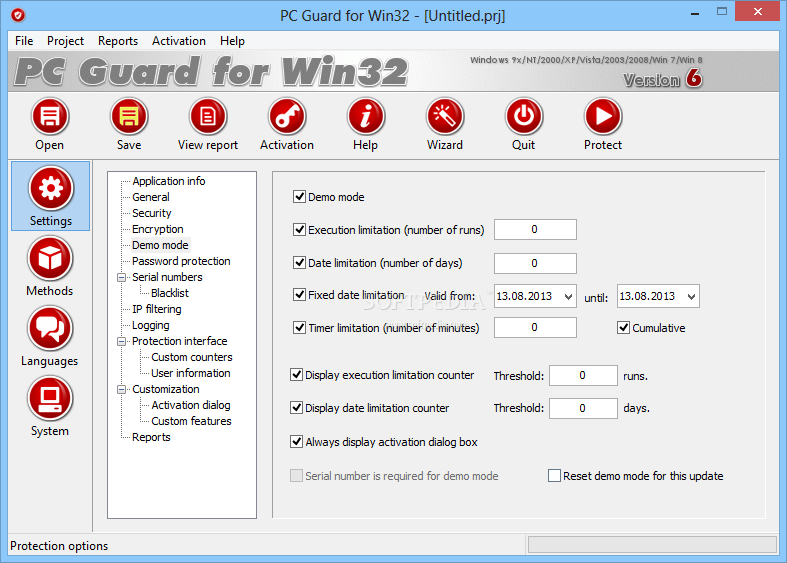Open the until date dropdown
The height and width of the screenshot is (563, 787).
point(691,297)
